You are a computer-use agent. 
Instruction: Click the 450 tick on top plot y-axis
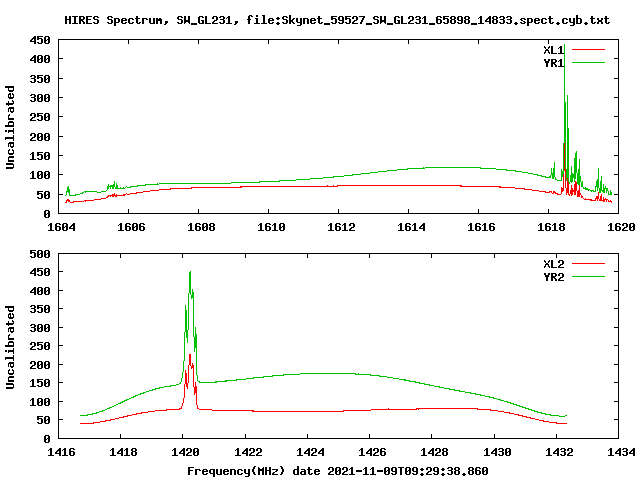pyautogui.click(x=40, y=40)
